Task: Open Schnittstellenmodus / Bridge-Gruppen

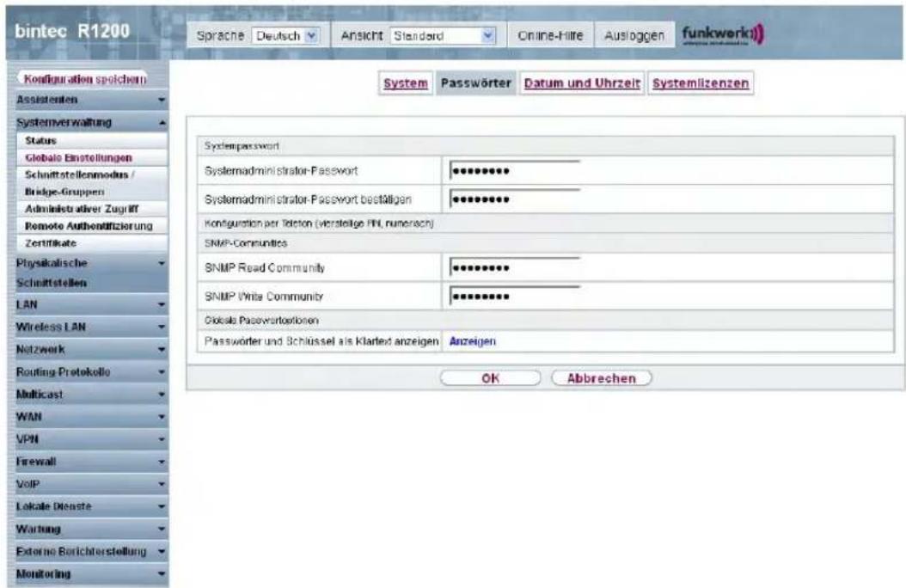Action: click(x=93, y=183)
